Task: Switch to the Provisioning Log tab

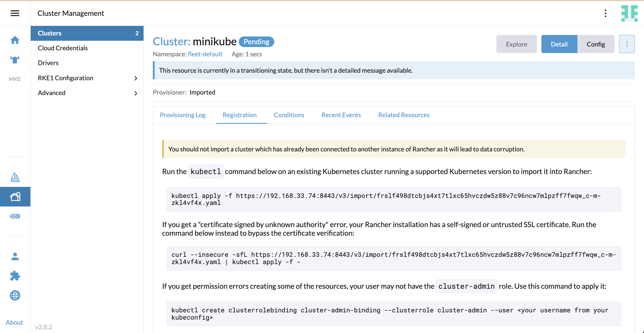Action: [183, 115]
